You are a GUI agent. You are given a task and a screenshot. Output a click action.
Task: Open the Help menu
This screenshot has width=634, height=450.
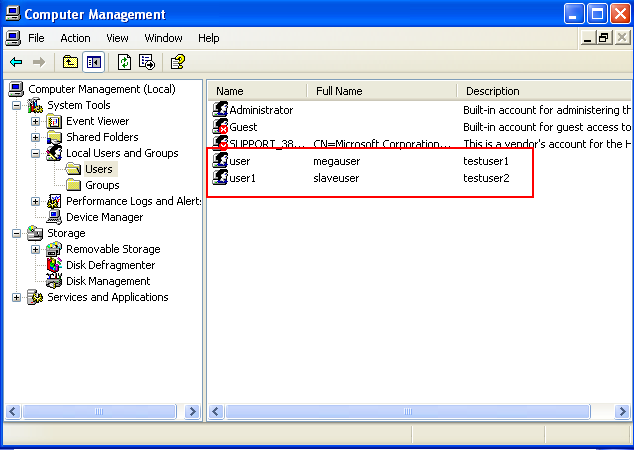(x=209, y=38)
